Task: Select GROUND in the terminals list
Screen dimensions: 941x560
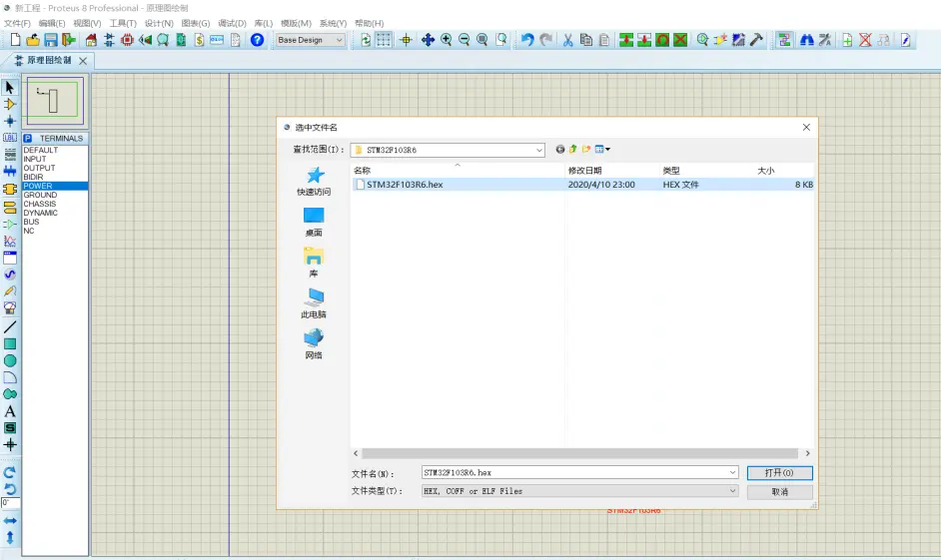Action: click(40, 195)
